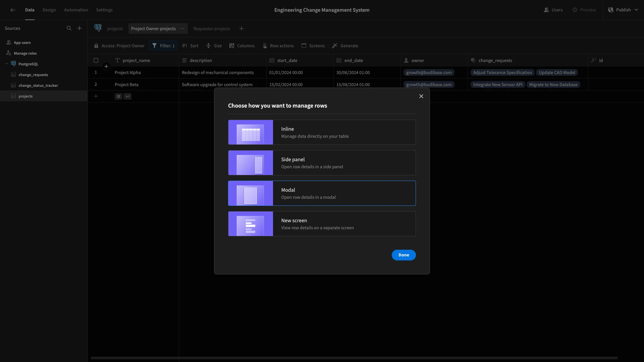This screenshot has width=644, height=362.
Task: Click Project Alpha's growth@budibase.com owner tag
Action: (x=429, y=72)
